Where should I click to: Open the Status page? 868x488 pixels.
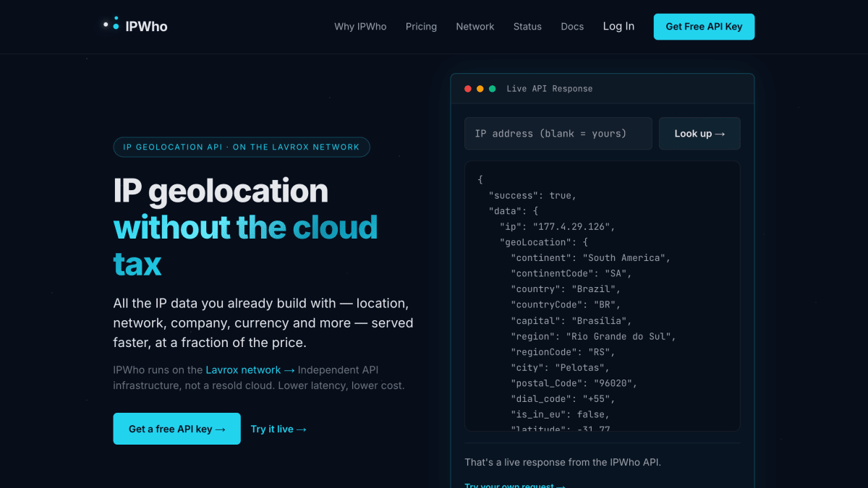[x=527, y=27]
